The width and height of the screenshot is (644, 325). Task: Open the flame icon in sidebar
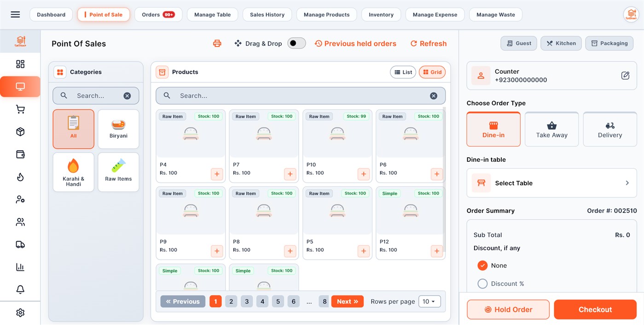coord(20,177)
